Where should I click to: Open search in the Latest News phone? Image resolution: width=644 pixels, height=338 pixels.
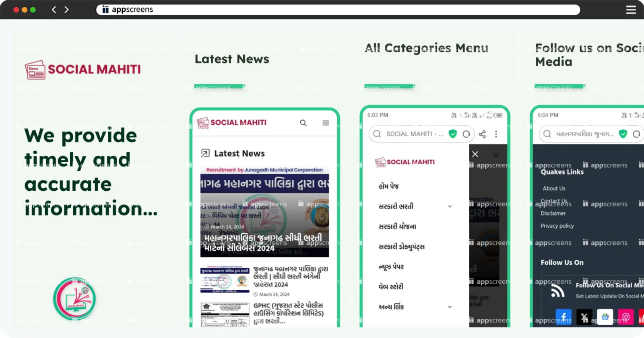tap(303, 123)
